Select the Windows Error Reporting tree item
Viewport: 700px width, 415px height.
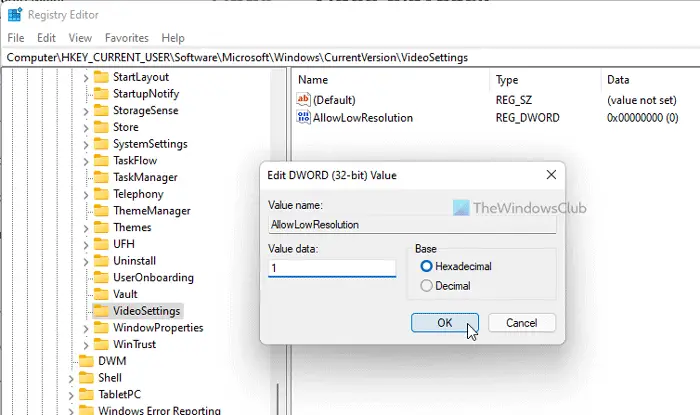159,410
